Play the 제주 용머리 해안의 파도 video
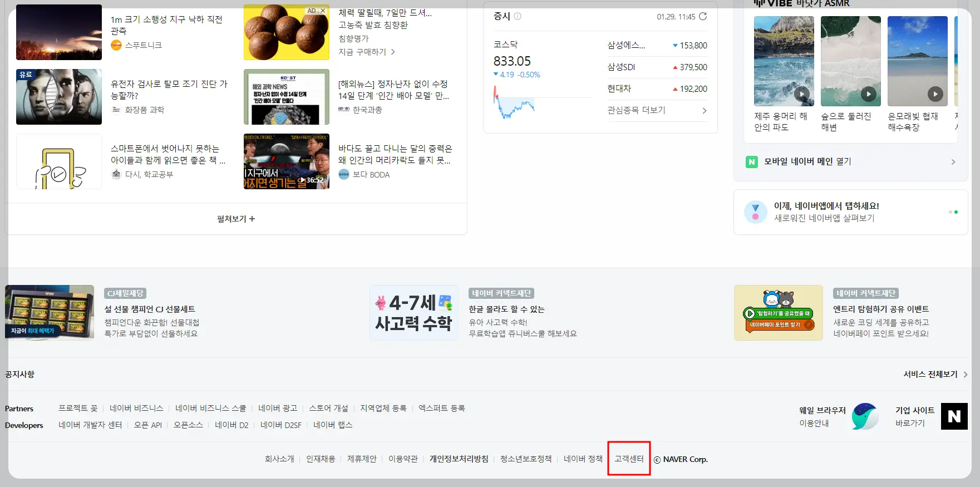The width and height of the screenshot is (980, 487). (802, 94)
